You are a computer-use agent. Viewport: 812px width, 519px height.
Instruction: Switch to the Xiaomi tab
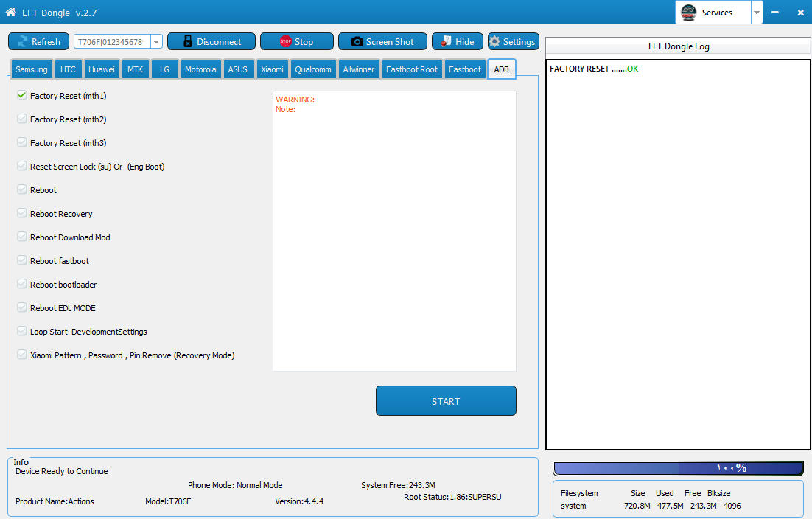tap(273, 69)
